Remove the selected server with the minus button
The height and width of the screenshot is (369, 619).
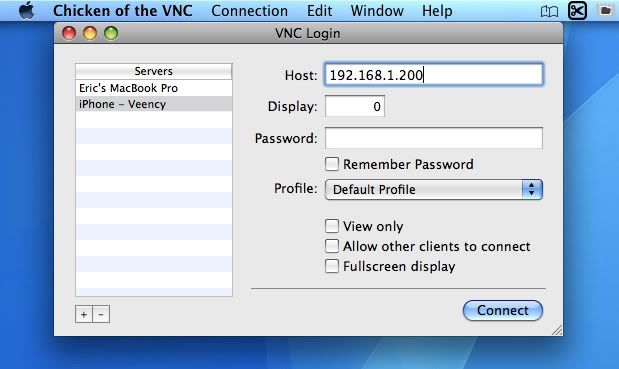point(101,314)
